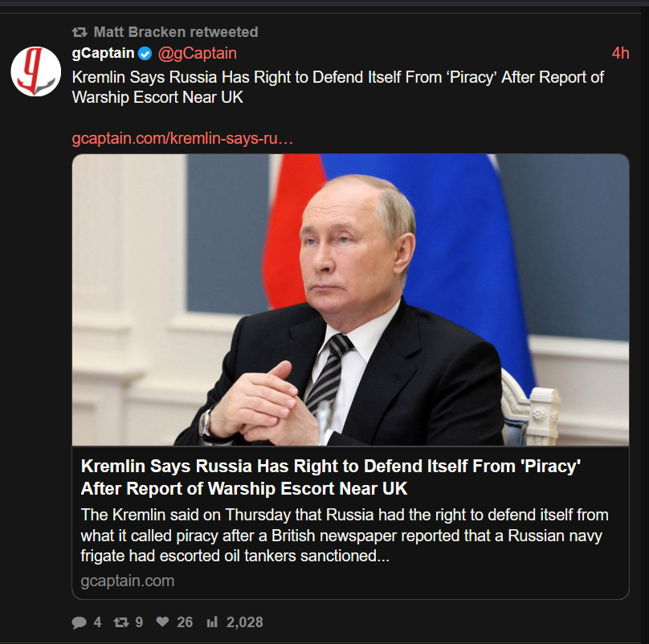
Task: Click the gcaptain.com domain in card footer
Action: coord(128,581)
